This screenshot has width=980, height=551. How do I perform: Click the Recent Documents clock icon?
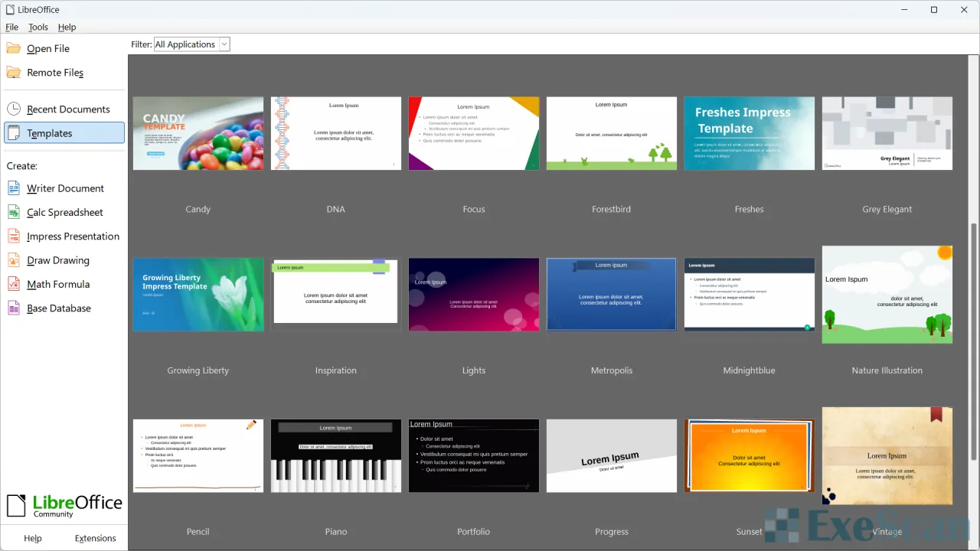coord(14,109)
